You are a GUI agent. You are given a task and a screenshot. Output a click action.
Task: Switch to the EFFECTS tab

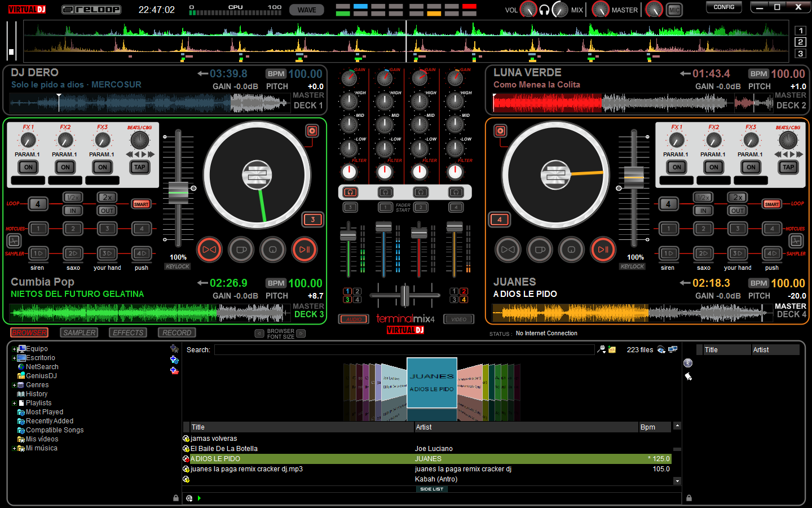point(128,333)
